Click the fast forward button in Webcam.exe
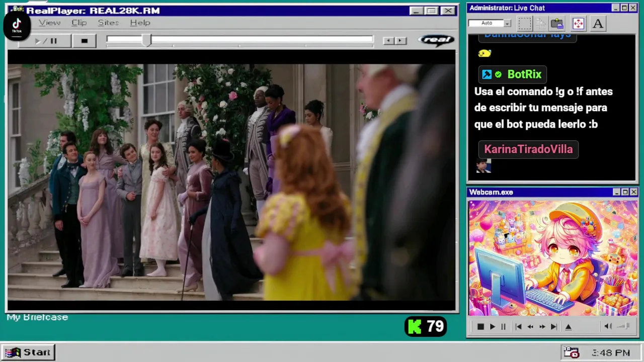The height and width of the screenshot is (362, 644). click(542, 327)
